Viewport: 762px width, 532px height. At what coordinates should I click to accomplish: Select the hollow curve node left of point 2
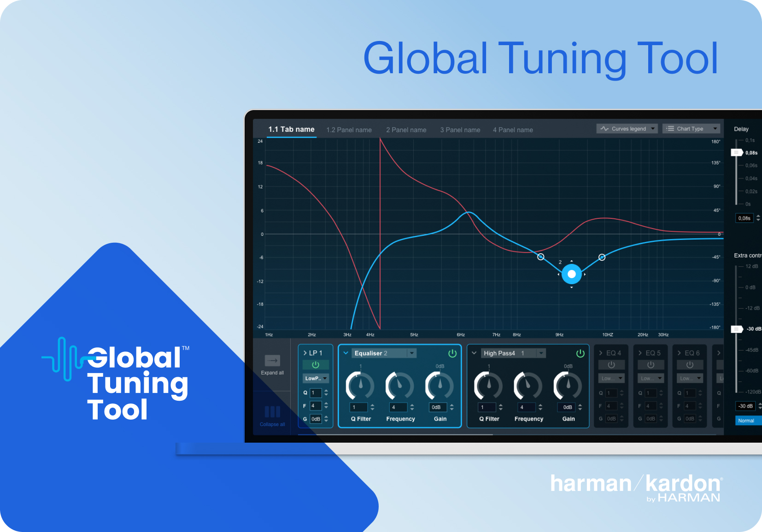541,257
